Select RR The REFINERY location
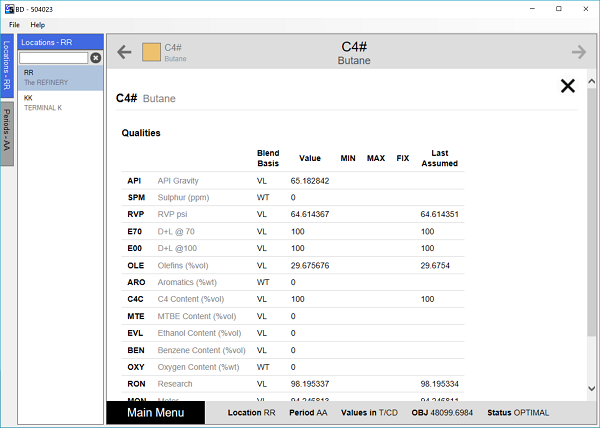Image resolution: width=600 pixels, height=428 pixels. pos(60,77)
